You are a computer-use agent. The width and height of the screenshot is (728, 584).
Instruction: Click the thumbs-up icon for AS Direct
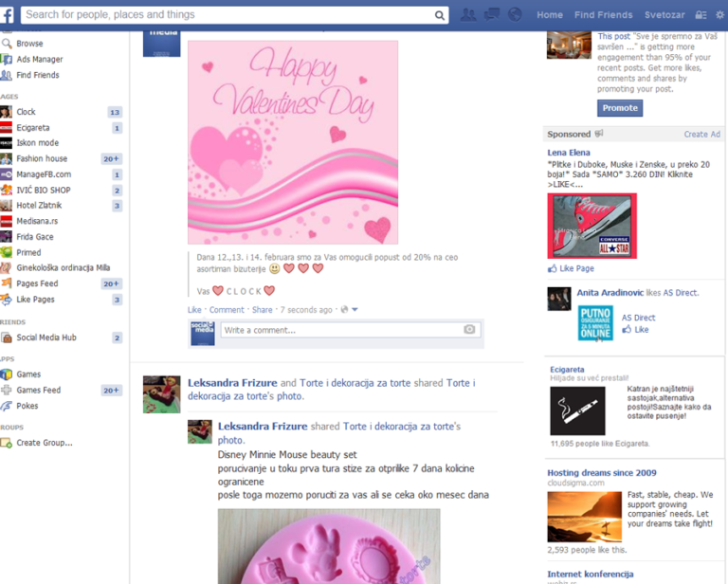627,330
